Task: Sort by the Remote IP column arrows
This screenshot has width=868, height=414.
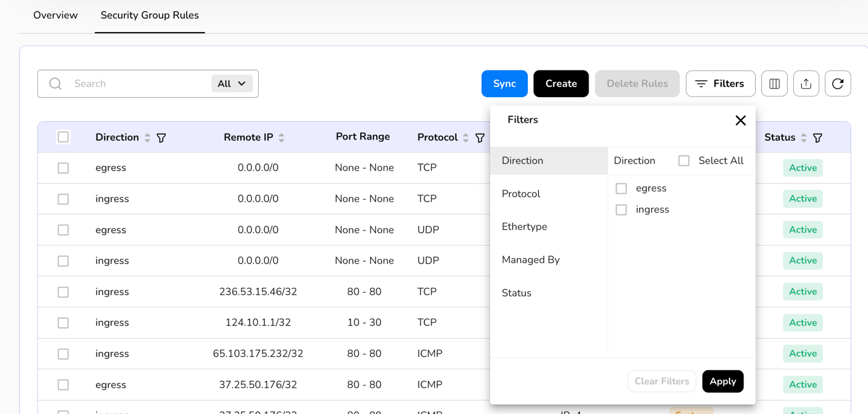Action: pyautogui.click(x=281, y=138)
